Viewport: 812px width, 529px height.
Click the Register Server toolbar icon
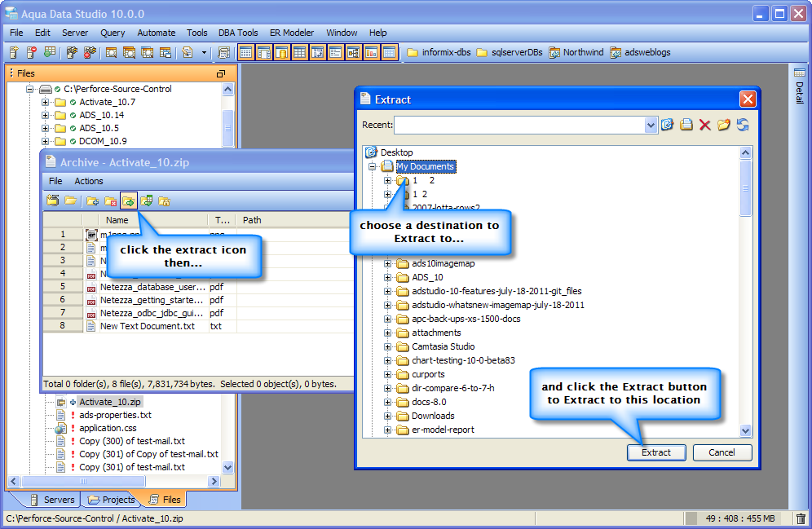(x=14, y=52)
